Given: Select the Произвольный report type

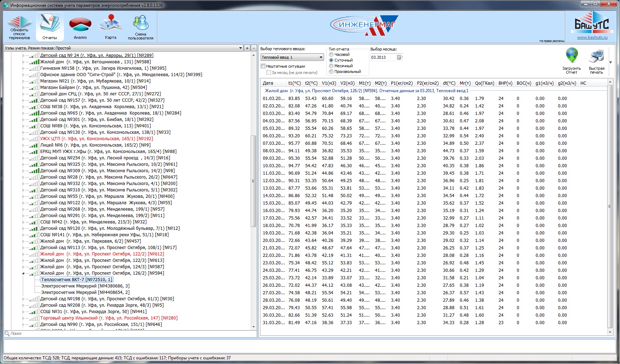Looking at the screenshot, I should pos(331,72).
